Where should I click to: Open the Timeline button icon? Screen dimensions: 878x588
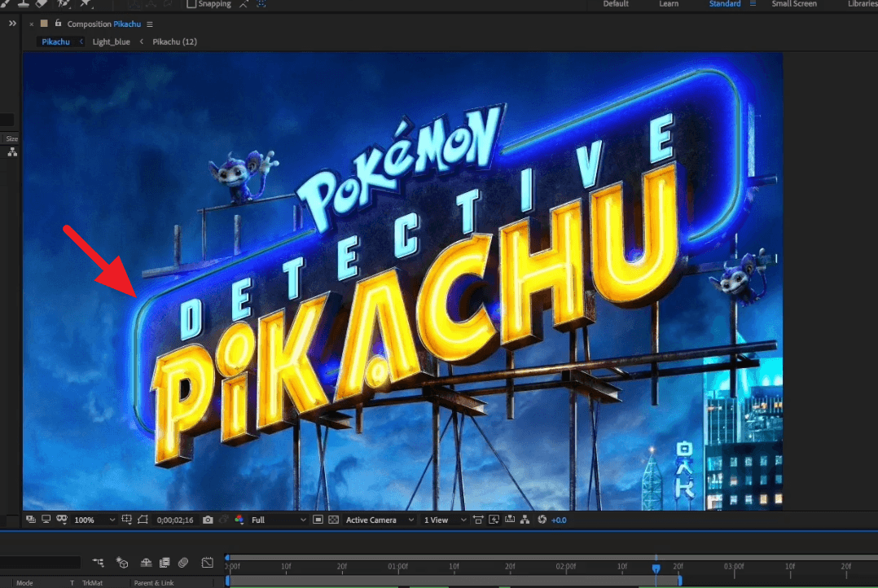[510, 520]
